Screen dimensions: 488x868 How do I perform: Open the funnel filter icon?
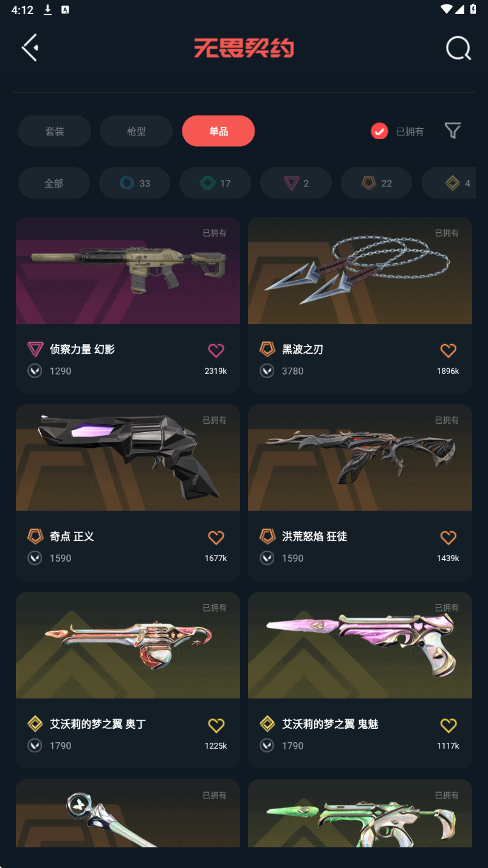coord(453,131)
